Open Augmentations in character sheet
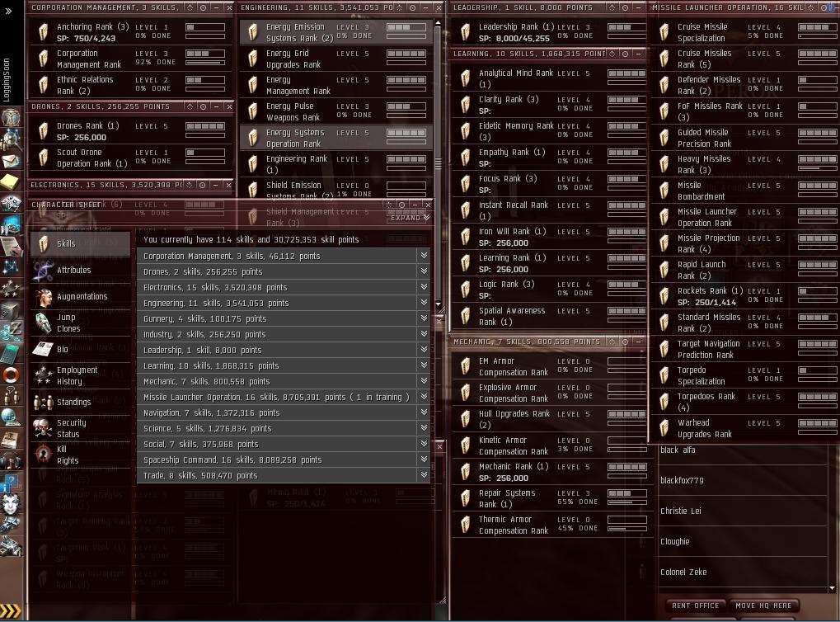 pyautogui.click(x=80, y=296)
